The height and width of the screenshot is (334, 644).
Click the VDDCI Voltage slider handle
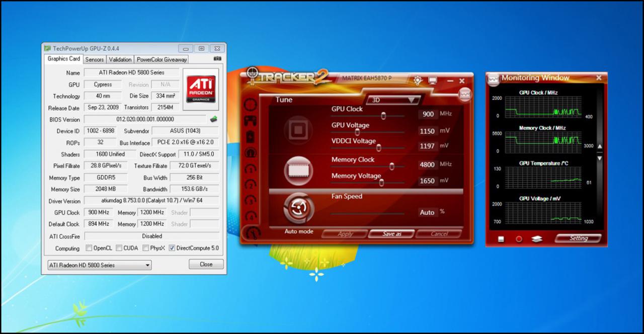379,147
